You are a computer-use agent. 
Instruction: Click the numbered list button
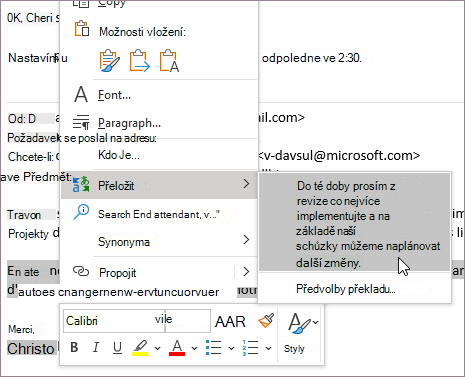point(250,348)
